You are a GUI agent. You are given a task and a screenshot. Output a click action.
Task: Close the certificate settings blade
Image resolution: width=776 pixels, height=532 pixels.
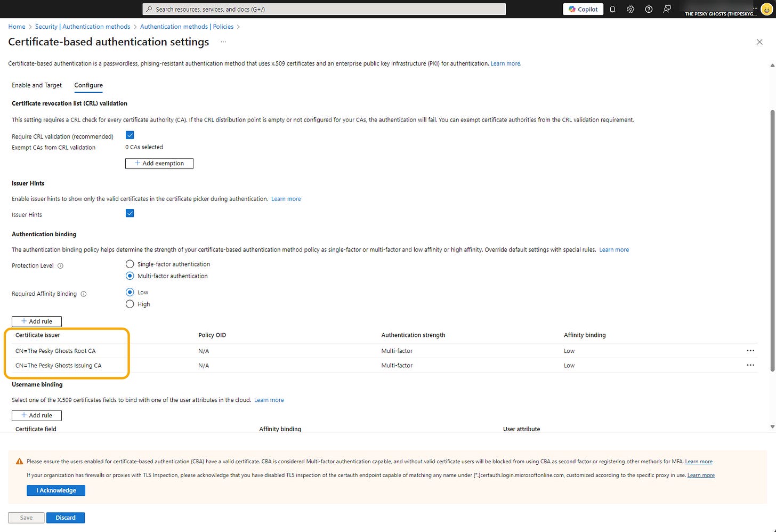(759, 42)
